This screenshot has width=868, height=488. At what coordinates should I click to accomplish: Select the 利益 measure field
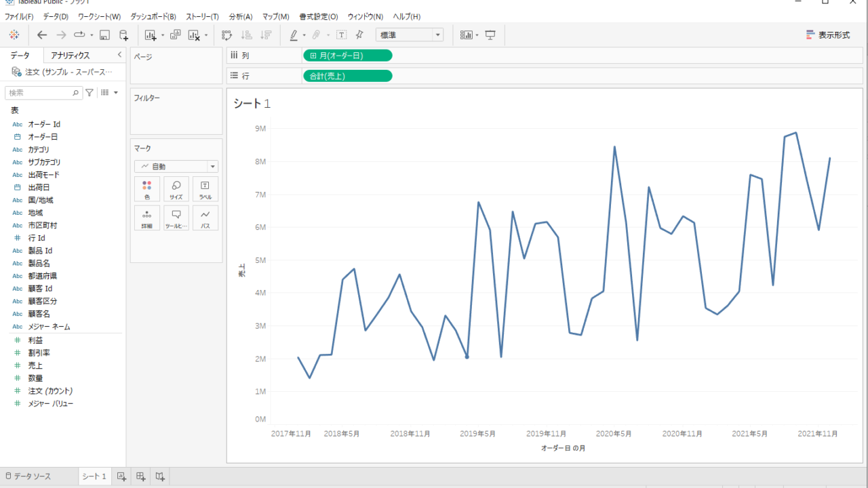coord(35,340)
